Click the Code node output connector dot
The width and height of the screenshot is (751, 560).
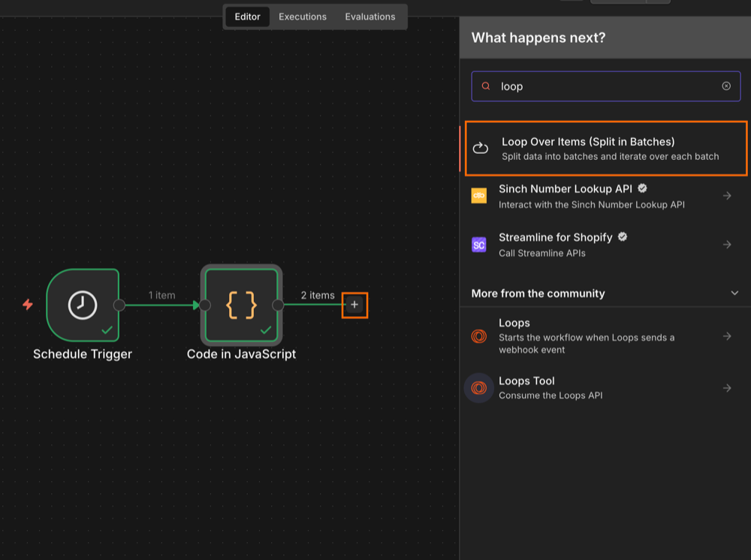click(x=279, y=305)
